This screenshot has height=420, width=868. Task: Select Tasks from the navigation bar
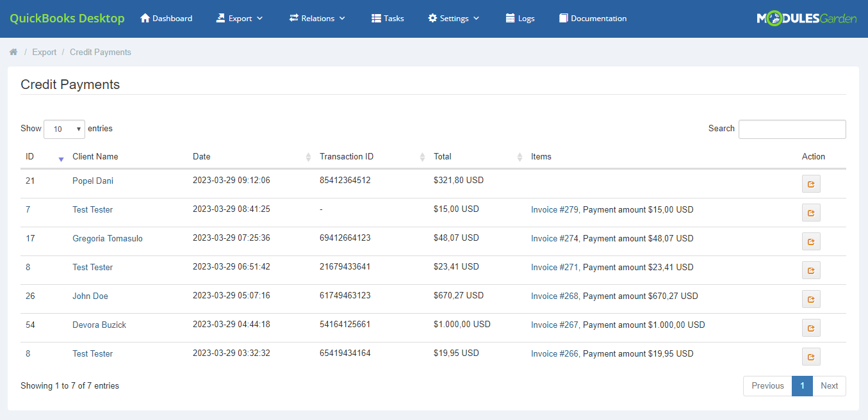[x=388, y=18]
